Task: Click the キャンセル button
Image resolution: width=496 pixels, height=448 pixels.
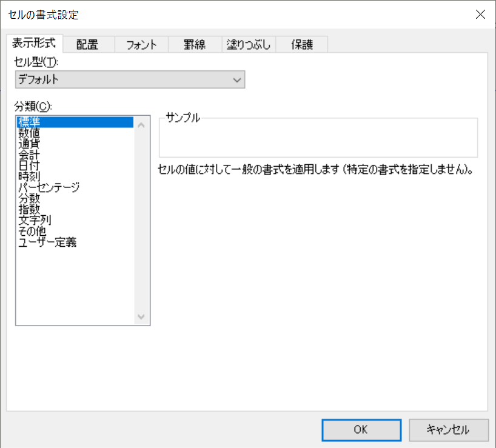Action: 449,430
